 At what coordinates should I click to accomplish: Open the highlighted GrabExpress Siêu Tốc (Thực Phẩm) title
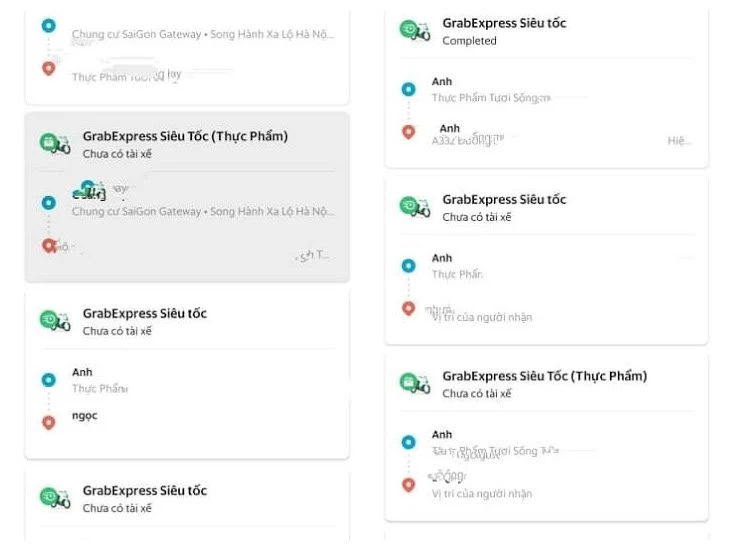click(x=185, y=136)
